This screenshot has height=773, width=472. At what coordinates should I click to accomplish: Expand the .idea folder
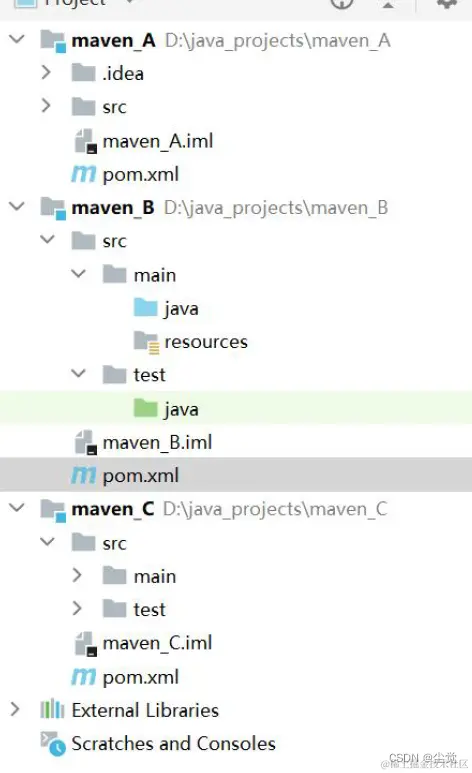(46, 73)
